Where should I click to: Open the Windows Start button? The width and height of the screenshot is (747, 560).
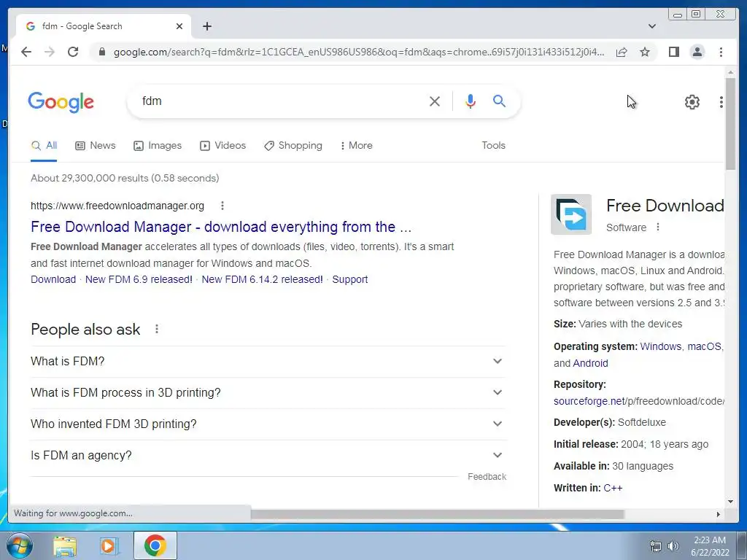pos(19,545)
